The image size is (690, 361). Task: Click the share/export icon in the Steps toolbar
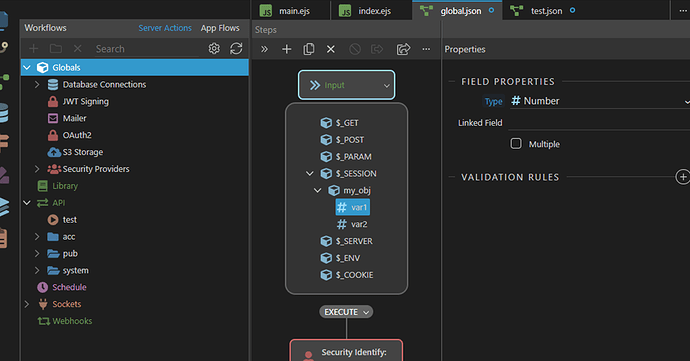tap(403, 49)
